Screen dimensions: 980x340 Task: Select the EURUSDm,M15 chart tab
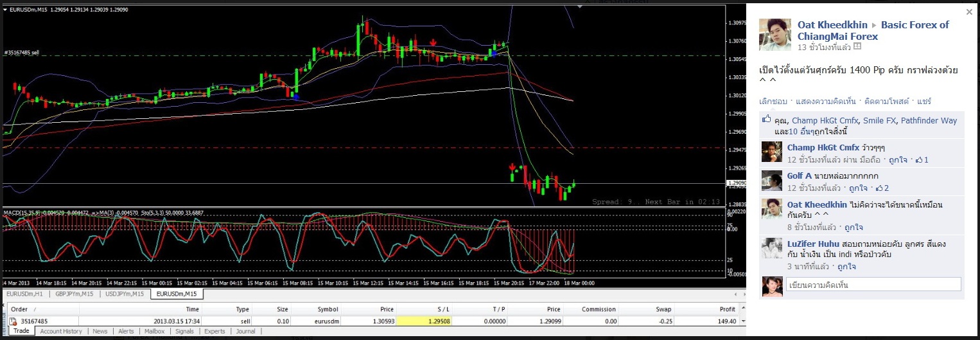click(177, 294)
